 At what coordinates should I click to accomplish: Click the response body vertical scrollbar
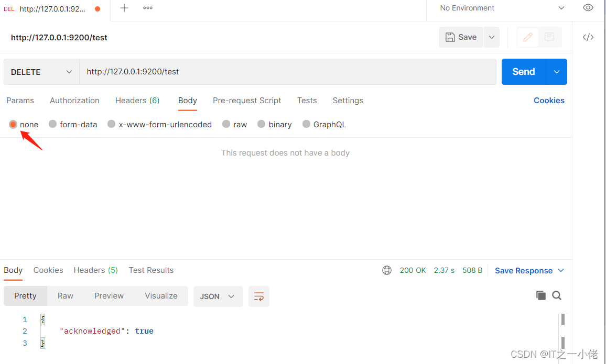point(562,331)
